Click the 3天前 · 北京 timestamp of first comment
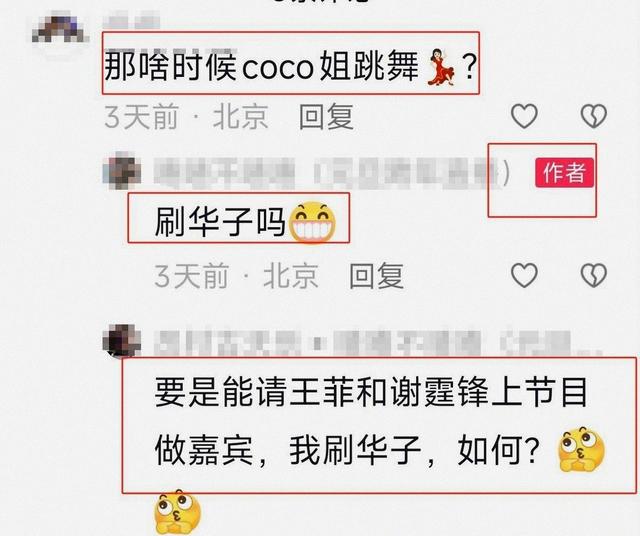Image resolution: width=640 pixels, height=536 pixels. pyautogui.click(x=187, y=117)
